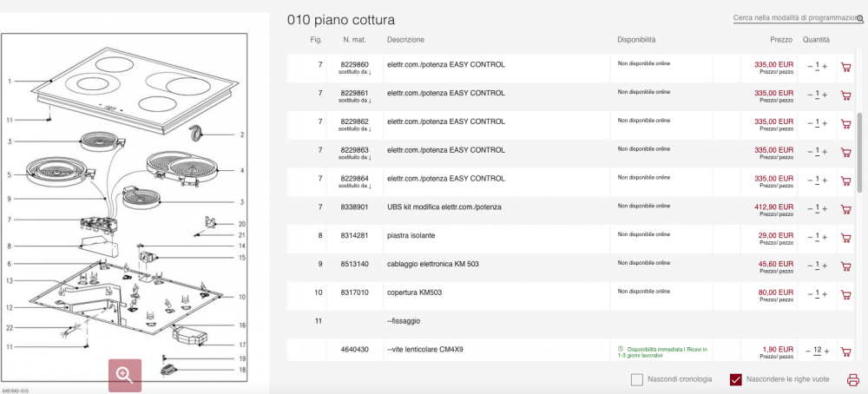868x394 pixels.
Task: Decrease quantity of vite lenticolare CM4X9
Action: pyautogui.click(x=809, y=351)
